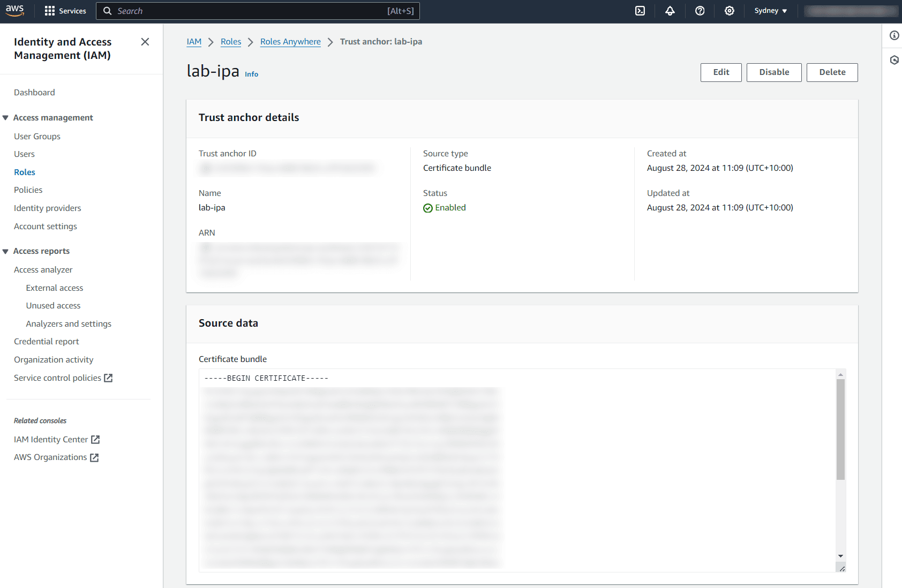Click the Name value 'lab-ipa'
This screenshot has height=588, width=902.
point(212,208)
